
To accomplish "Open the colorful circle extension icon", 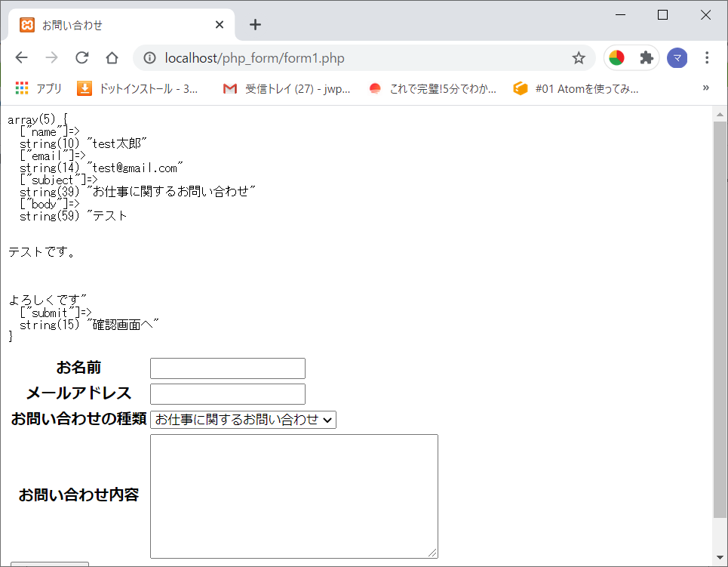I will click(616, 58).
